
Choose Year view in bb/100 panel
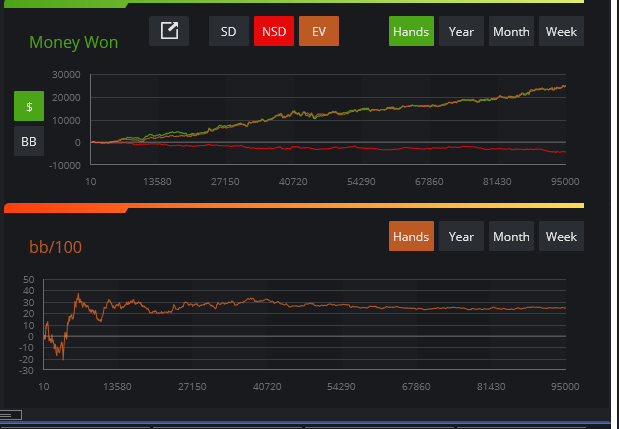coord(461,237)
